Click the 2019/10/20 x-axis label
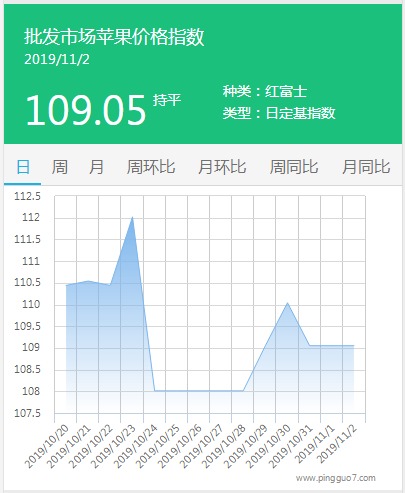 [x=46, y=446]
